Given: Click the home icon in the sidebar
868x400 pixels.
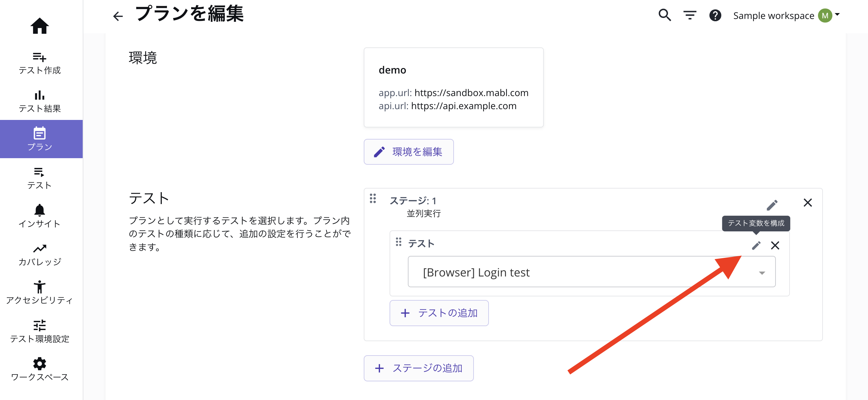Looking at the screenshot, I should coord(40,26).
